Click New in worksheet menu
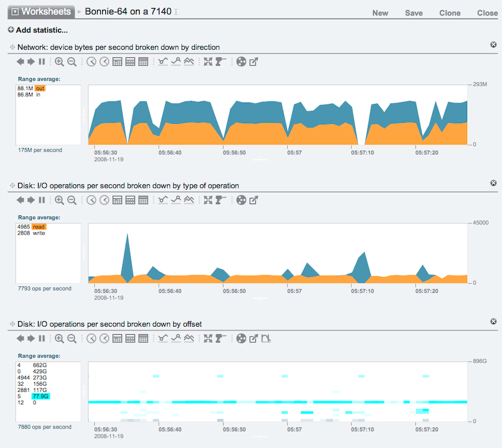The image size is (502, 448). (x=380, y=13)
